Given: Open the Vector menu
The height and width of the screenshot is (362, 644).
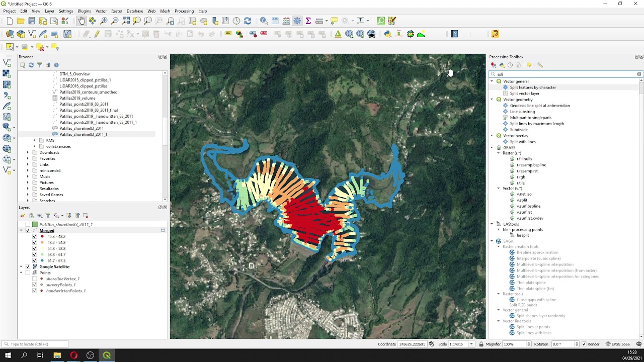Looking at the screenshot, I should pos(101,11).
